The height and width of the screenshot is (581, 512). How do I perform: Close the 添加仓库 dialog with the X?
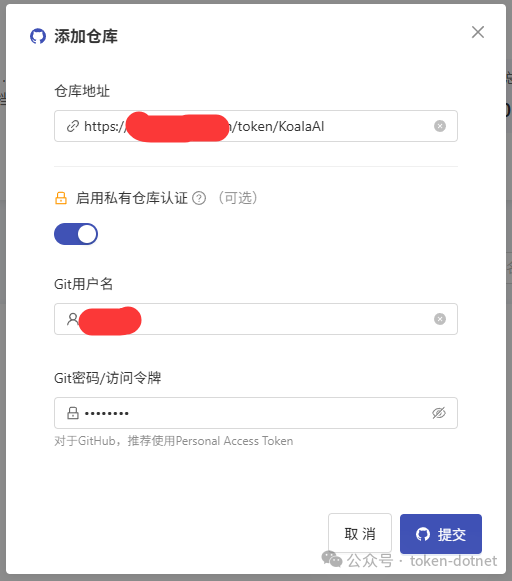tap(478, 32)
